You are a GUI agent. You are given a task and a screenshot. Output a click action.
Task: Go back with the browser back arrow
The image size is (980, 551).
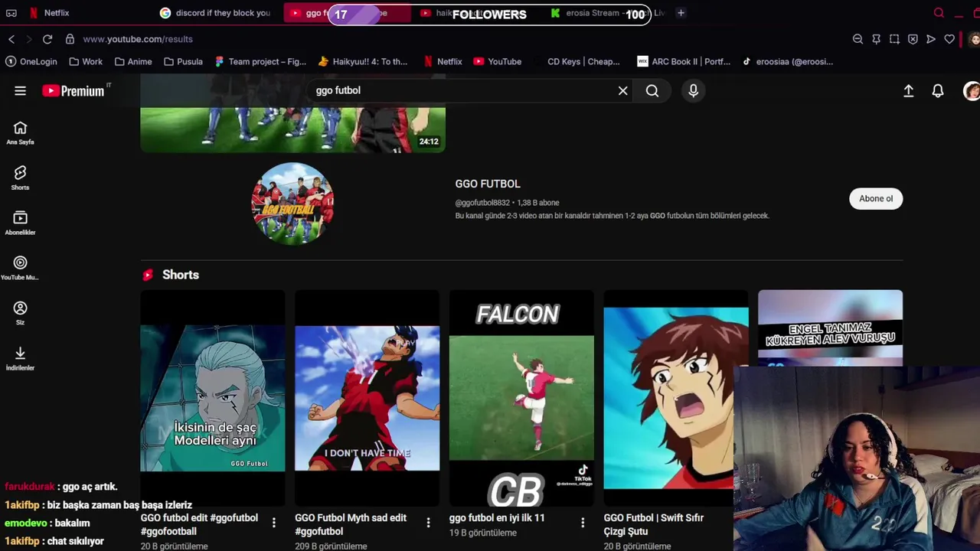(x=11, y=39)
